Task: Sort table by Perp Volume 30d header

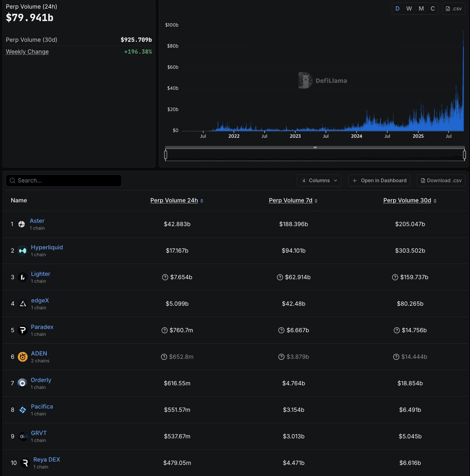Action: [x=407, y=200]
